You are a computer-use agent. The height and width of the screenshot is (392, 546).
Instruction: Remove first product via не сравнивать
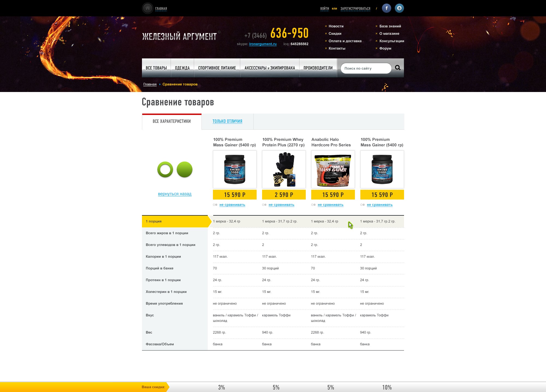pos(232,205)
